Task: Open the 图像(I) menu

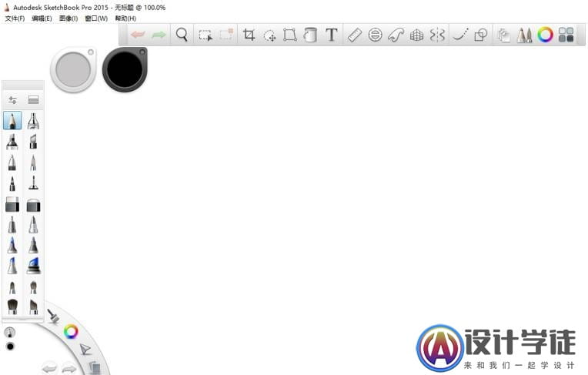Action: coord(68,18)
